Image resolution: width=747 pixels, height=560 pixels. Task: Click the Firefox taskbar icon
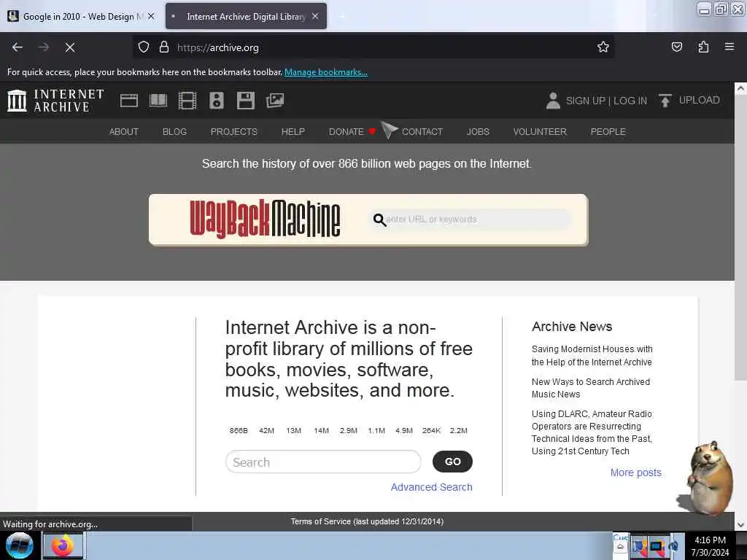[63, 545]
